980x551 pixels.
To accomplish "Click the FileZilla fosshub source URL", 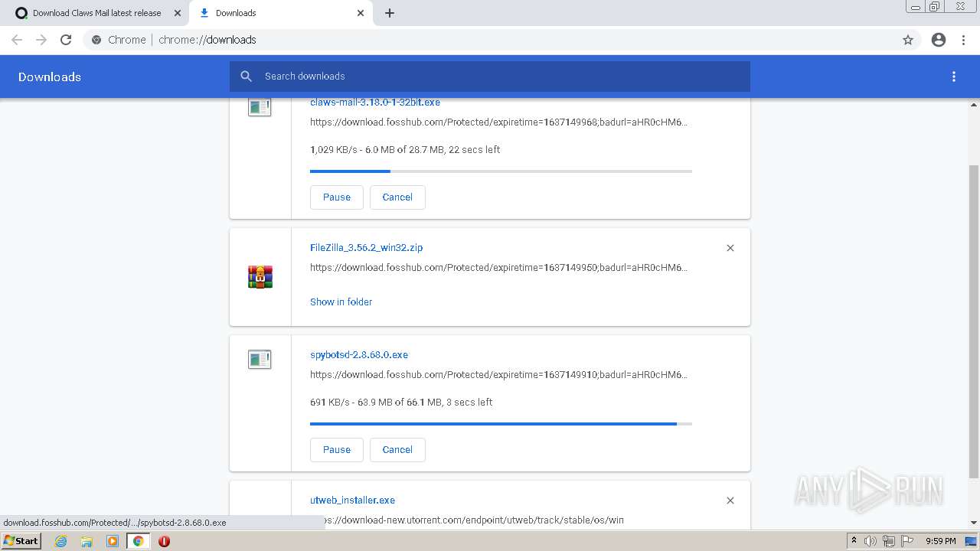I will 498,267.
